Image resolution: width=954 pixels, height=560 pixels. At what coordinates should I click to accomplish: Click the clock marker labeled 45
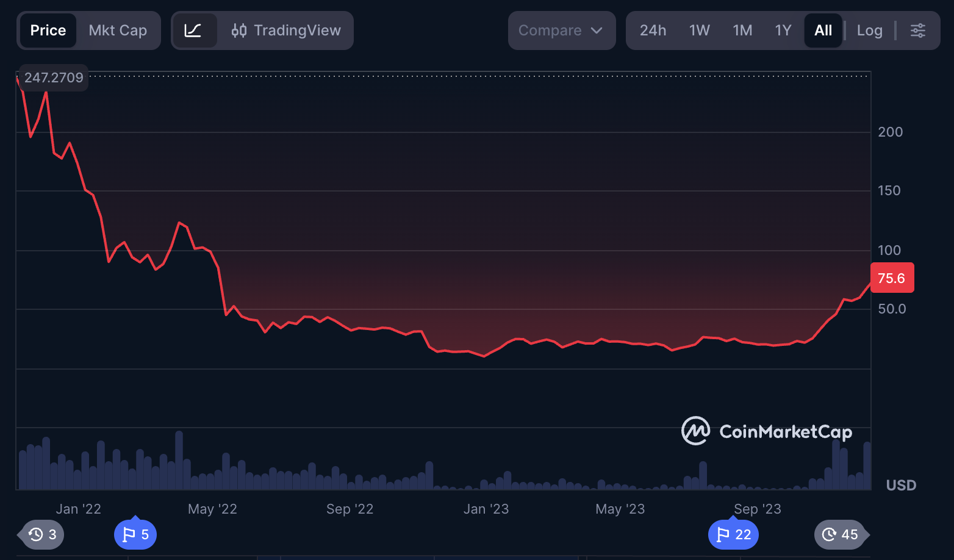coord(842,534)
